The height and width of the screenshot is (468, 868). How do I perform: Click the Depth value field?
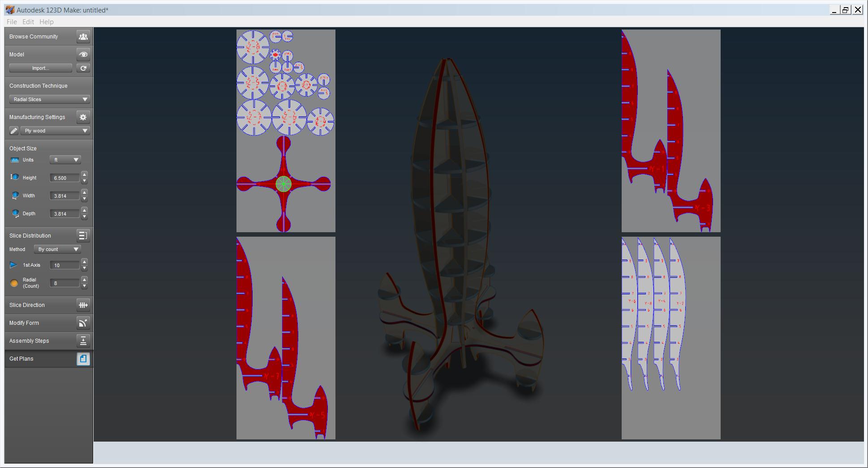(x=64, y=214)
